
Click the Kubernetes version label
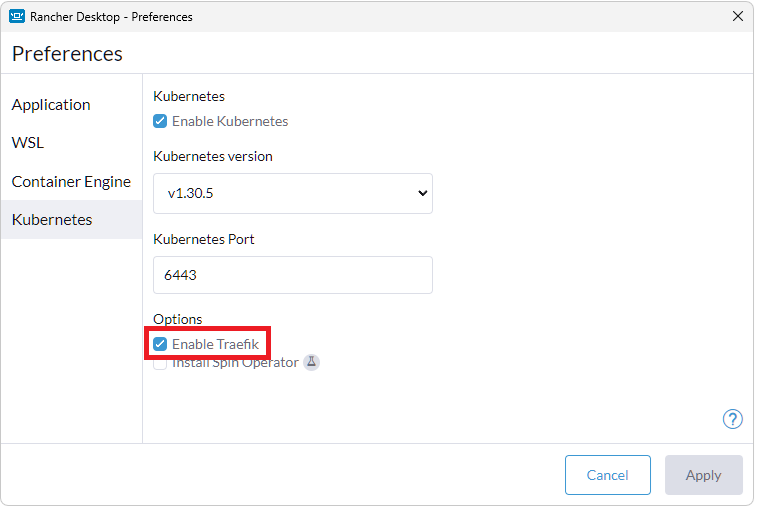(212, 156)
